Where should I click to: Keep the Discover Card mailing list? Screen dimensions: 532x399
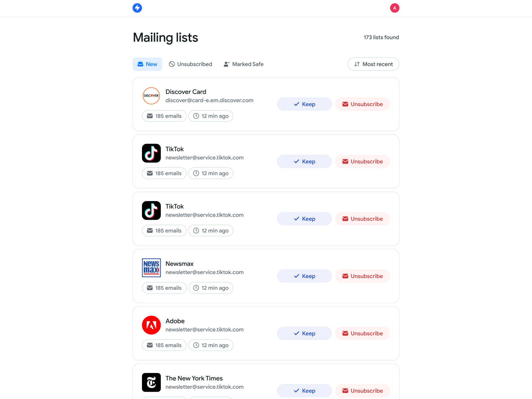(x=304, y=104)
